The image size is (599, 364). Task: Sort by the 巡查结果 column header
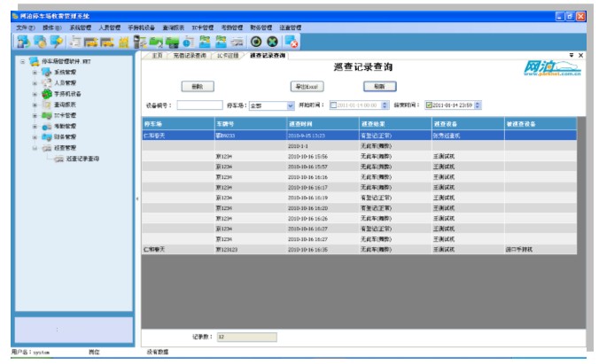[x=395, y=124]
